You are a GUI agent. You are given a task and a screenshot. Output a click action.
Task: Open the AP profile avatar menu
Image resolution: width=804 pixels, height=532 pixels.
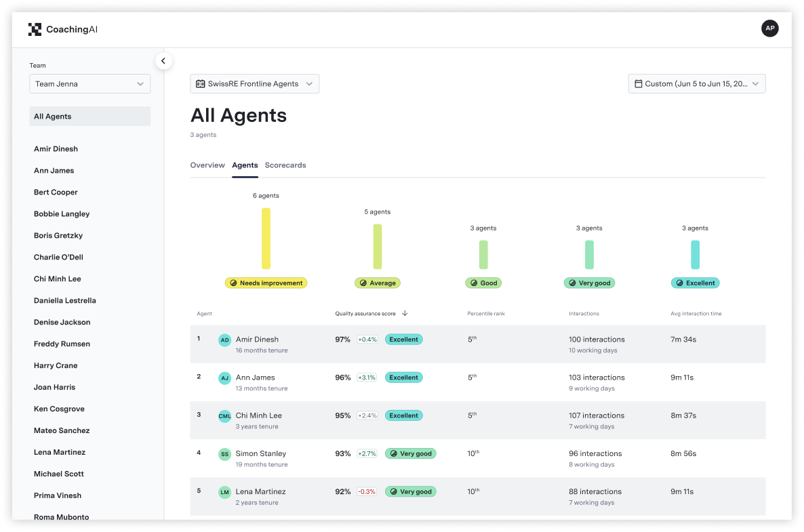pyautogui.click(x=769, y=28)
